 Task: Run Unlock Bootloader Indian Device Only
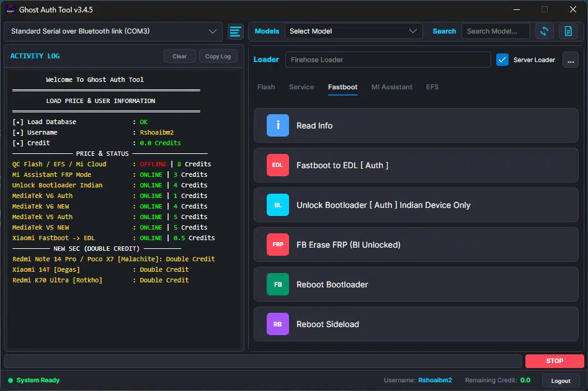point(416,205)
